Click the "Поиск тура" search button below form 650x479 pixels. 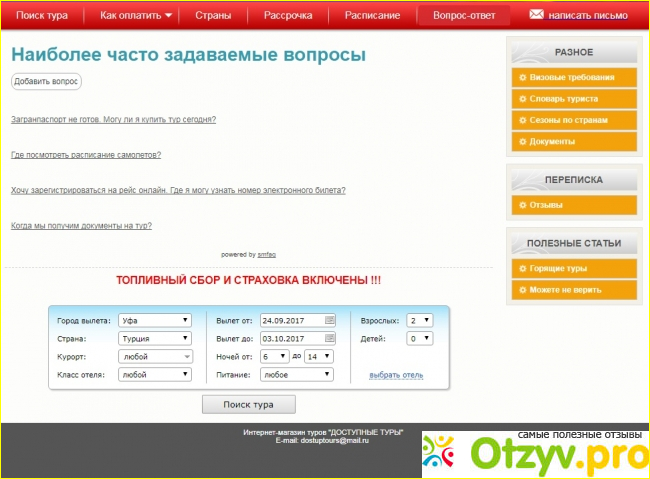click(249, 404)
